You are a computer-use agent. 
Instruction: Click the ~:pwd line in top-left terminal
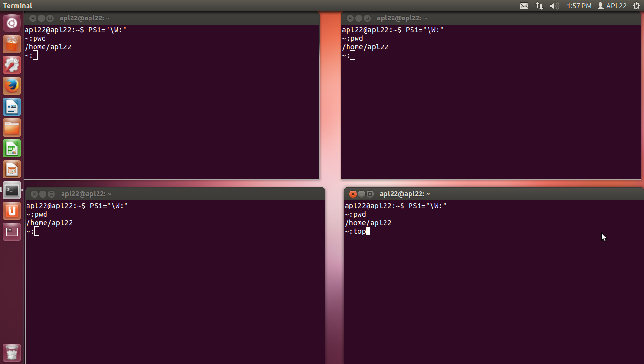click(35, 38)
